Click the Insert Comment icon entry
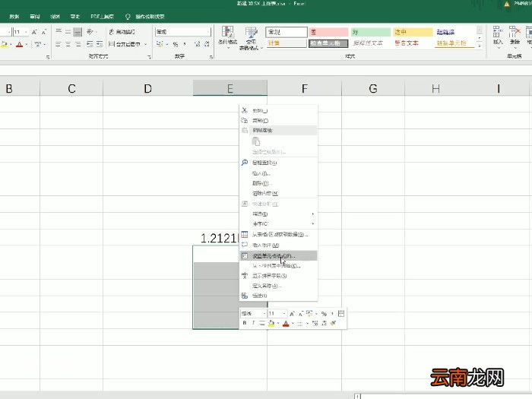 [244, 245]
